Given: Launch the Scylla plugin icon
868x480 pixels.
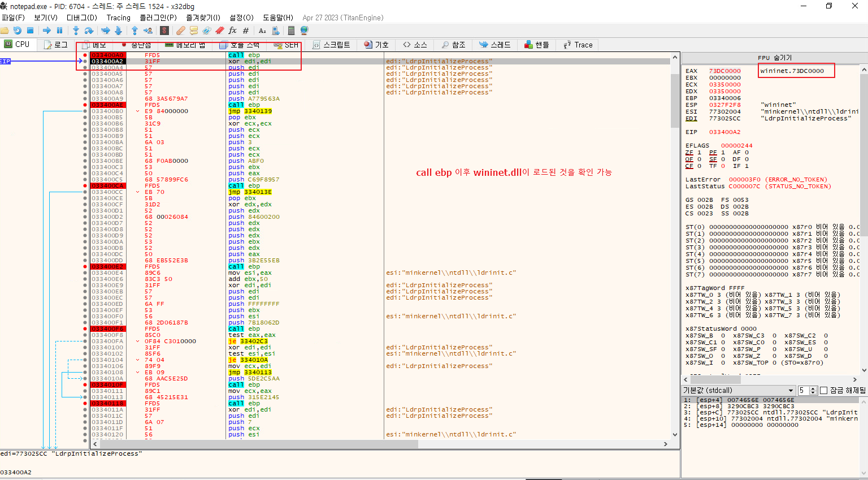Looking at the screenshot, I should [164, 31].
